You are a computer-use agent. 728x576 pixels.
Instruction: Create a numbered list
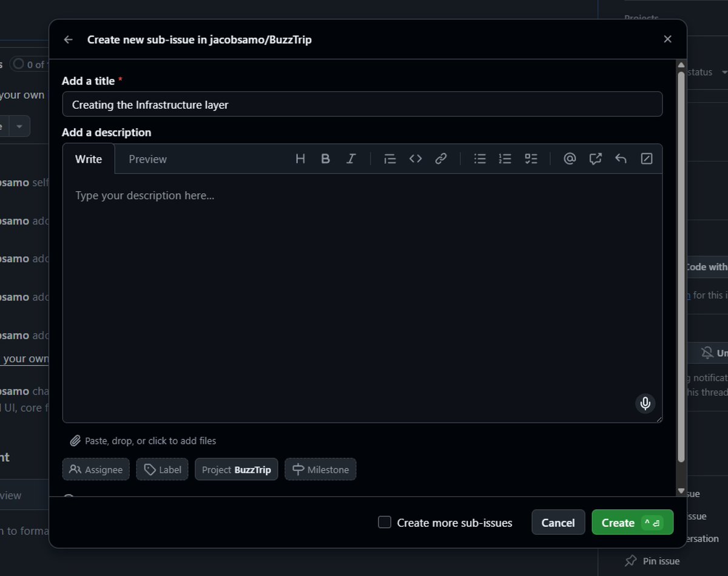pos(505,158)
